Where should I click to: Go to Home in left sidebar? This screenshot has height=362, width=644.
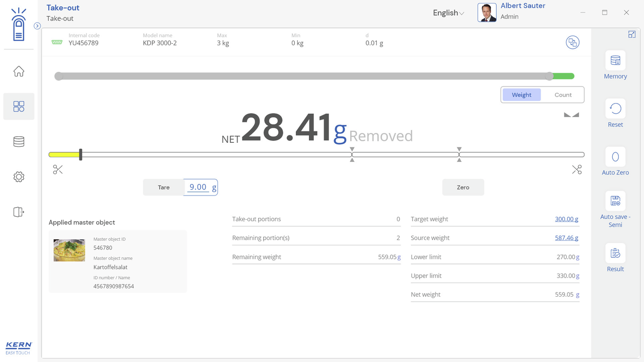[x=19, y=71]
